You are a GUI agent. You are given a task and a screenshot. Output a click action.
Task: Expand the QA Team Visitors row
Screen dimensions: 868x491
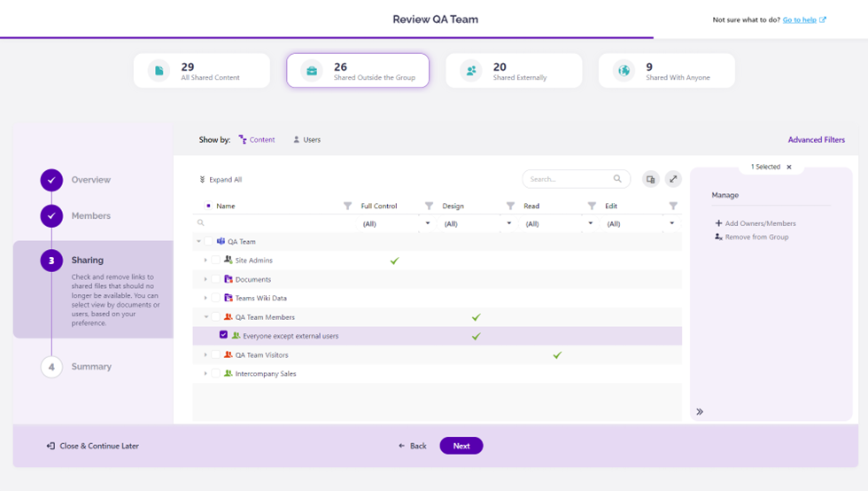[205, 355]
